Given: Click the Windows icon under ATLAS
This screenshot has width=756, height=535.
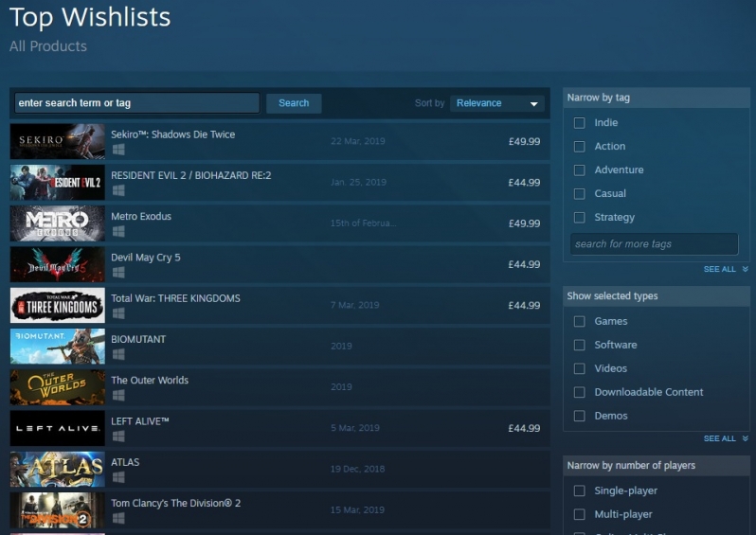Looking at the screenshot, I should 118,477.
